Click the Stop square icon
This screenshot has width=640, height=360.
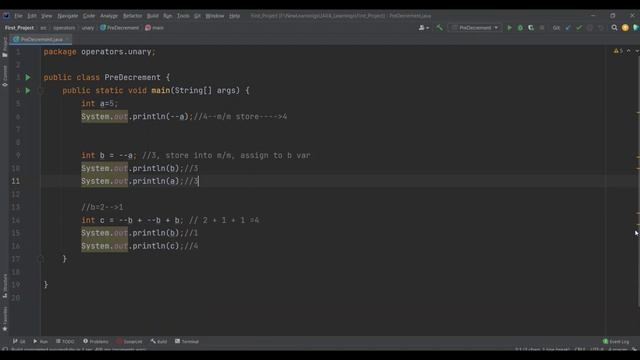click(542, 28)
